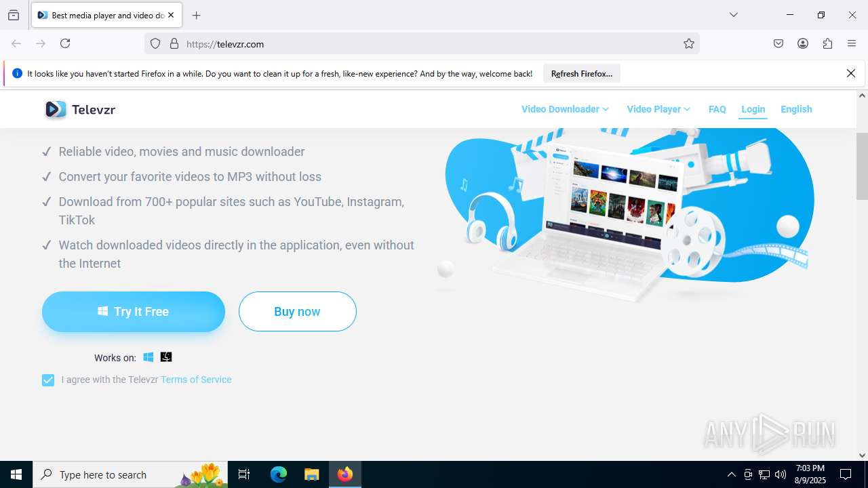Launch Microsoft Edge from taskbar
This screenshot has width=868, height=488.
[x=279, y=474]
